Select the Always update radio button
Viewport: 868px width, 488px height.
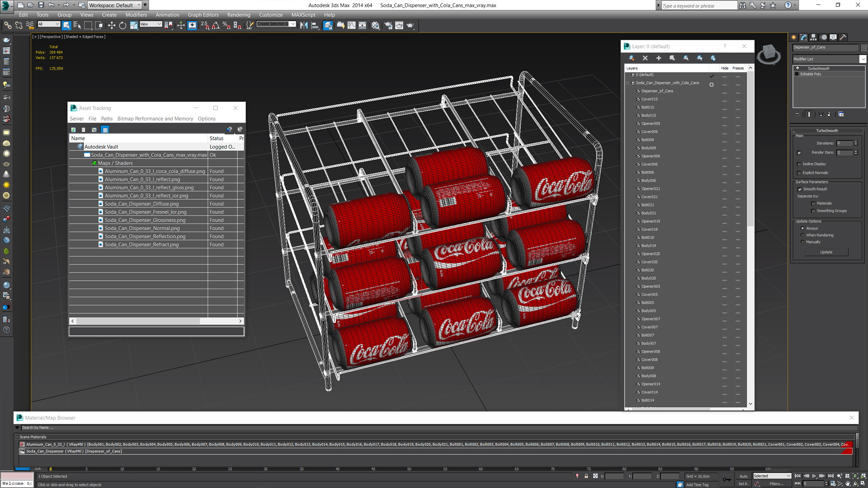pyautogui.click(x=802, y=228)
